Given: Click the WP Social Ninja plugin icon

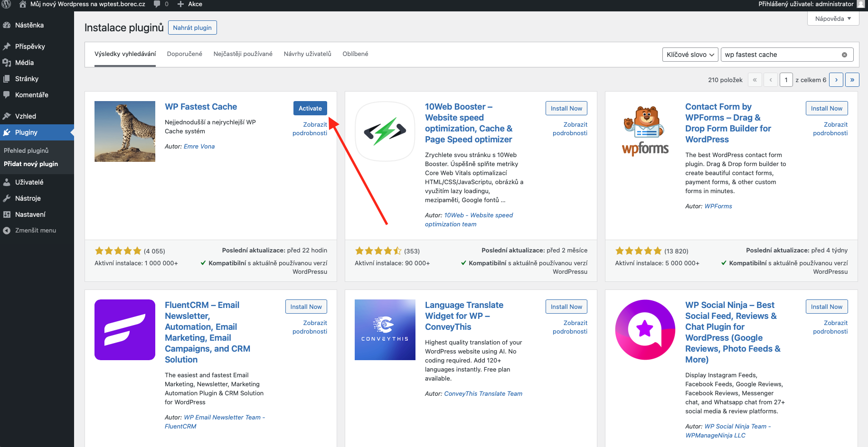Looking at the screenshot, I should pyautogui.click(x=645, y=330).
